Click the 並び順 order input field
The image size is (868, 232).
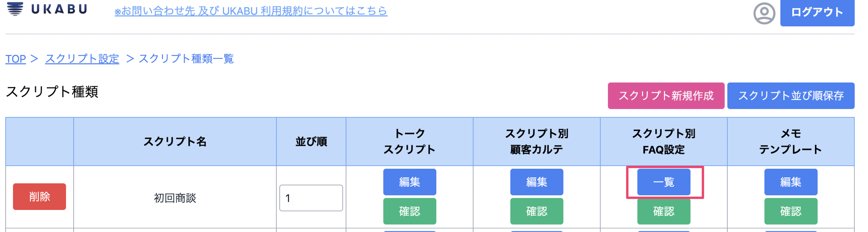point(311,198)
